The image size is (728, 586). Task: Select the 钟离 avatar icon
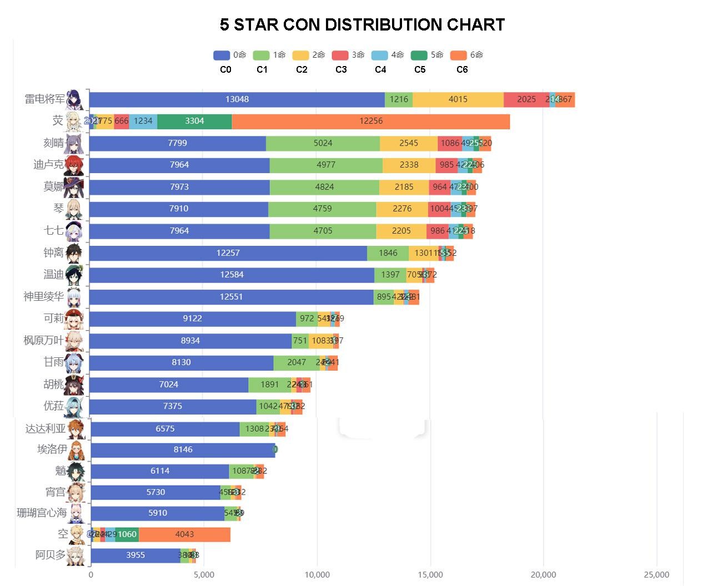(75, 252)
